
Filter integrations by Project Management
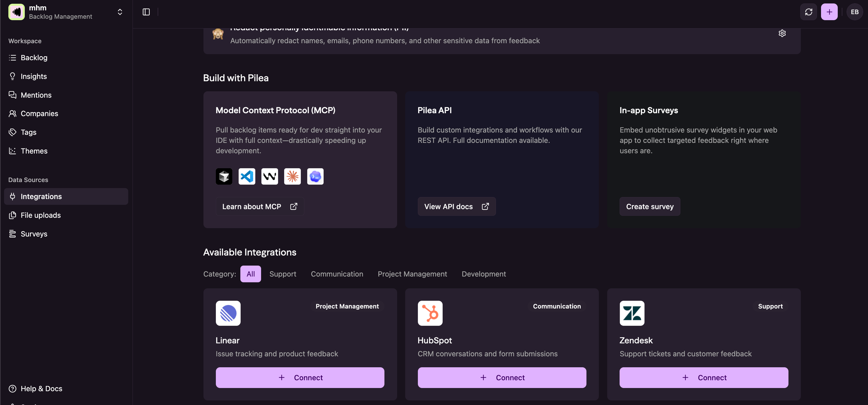point(412,274)
